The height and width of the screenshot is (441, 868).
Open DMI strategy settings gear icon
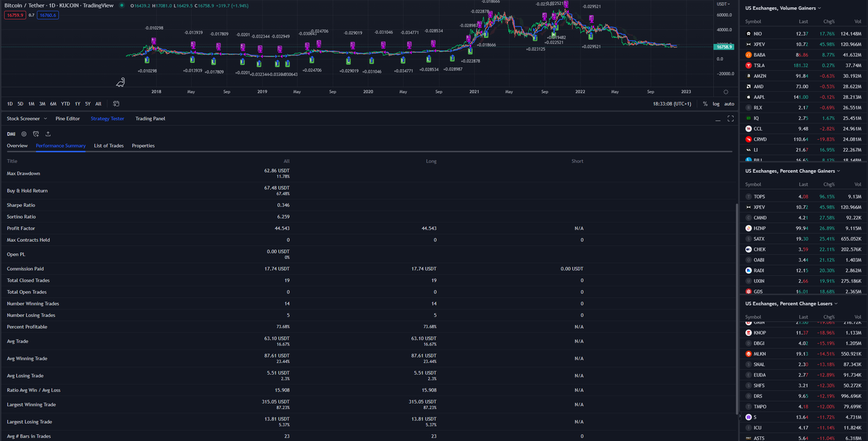[24, 134]
